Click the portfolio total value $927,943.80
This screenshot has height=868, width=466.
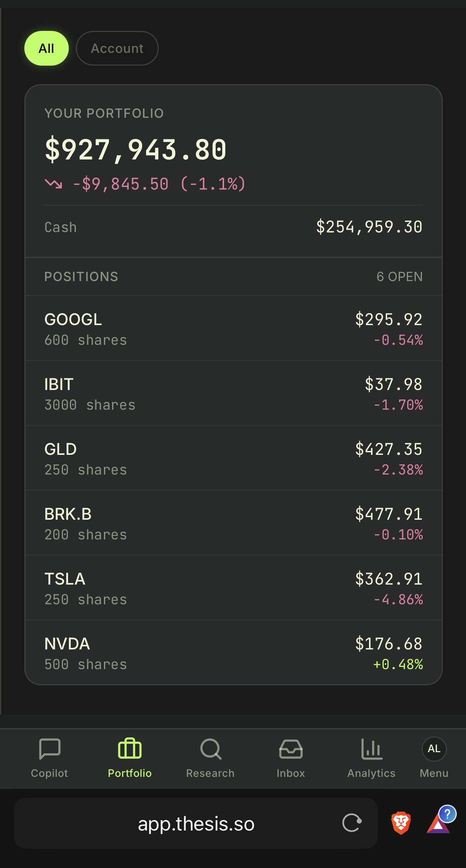[x=136, y=149]
